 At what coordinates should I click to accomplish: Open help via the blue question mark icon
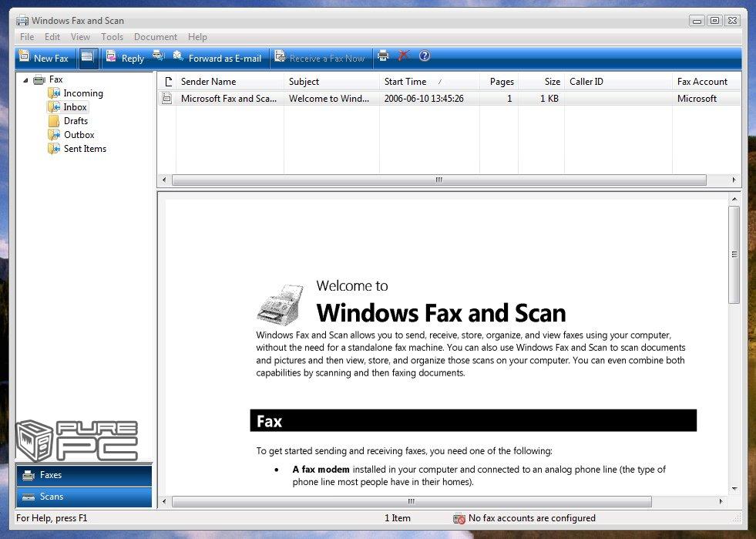point(425,56)
